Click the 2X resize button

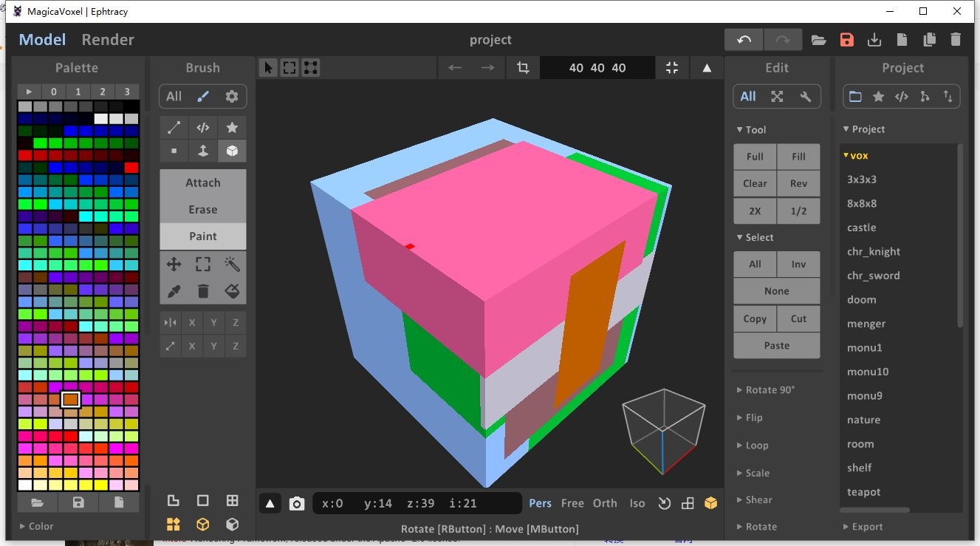755,211
